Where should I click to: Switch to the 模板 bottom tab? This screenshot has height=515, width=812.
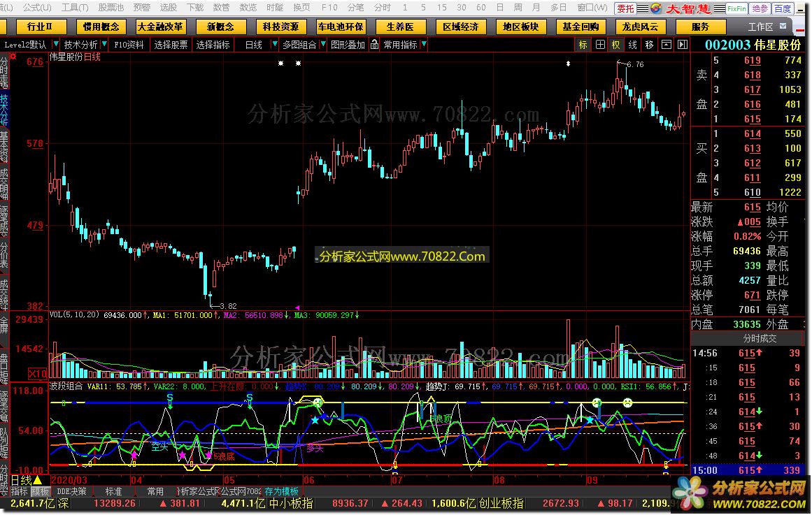click(40, 491)
